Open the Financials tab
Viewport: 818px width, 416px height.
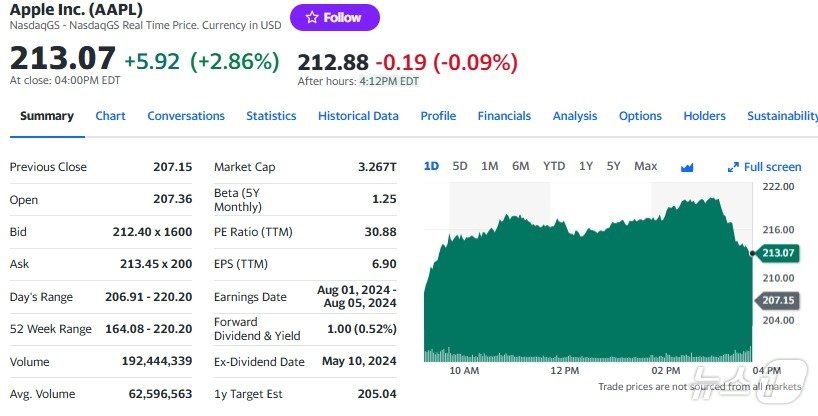(504, 116)
